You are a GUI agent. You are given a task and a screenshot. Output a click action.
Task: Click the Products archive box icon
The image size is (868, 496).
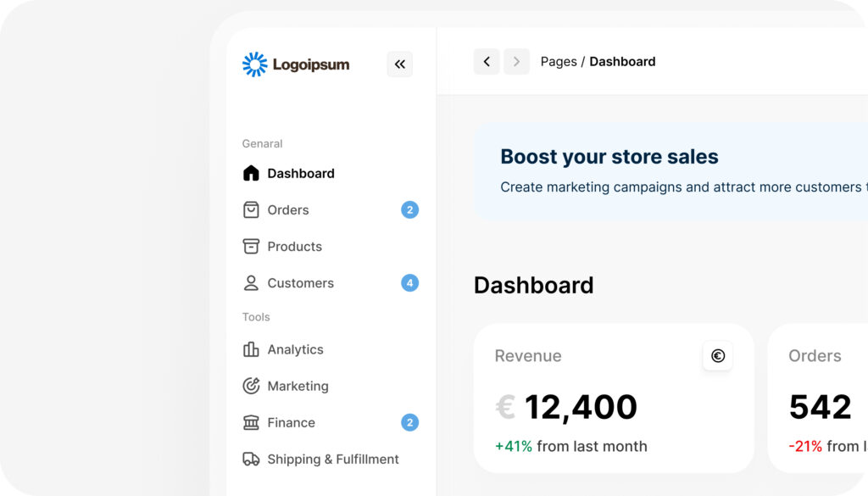coord(251,247)
